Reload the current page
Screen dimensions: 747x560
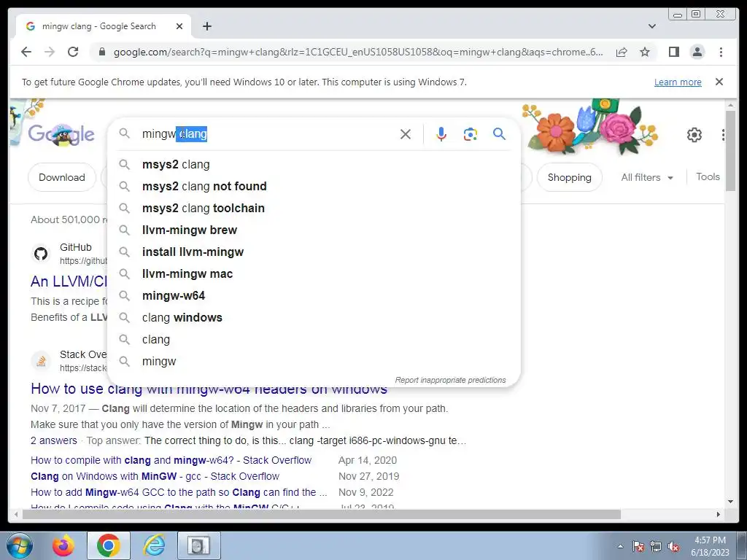point(73,52)
